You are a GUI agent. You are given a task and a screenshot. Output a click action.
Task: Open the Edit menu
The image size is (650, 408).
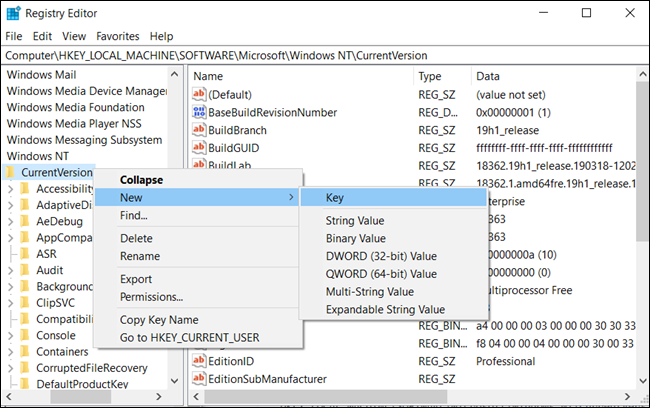(x=42, y=36)
